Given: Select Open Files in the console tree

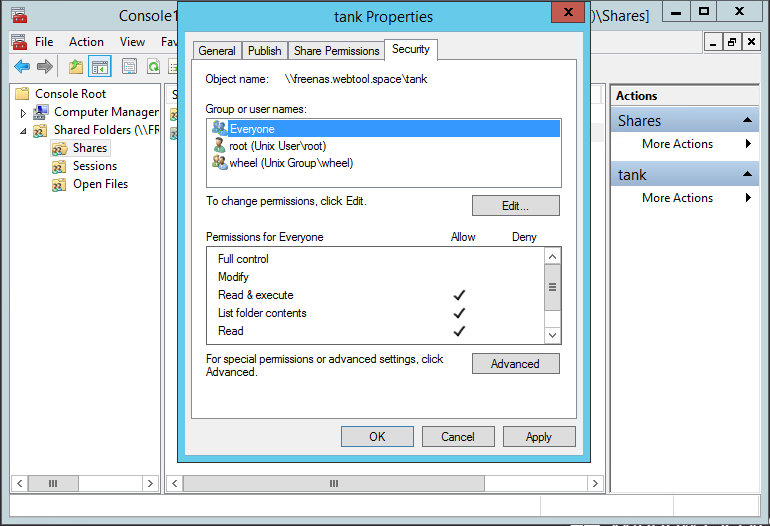Looking at the screenshot, I should (101, 184).
